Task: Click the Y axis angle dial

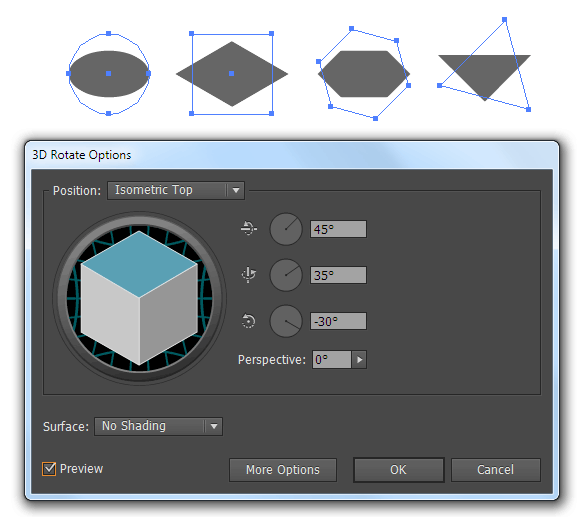Action: click(x=286, y=275)
